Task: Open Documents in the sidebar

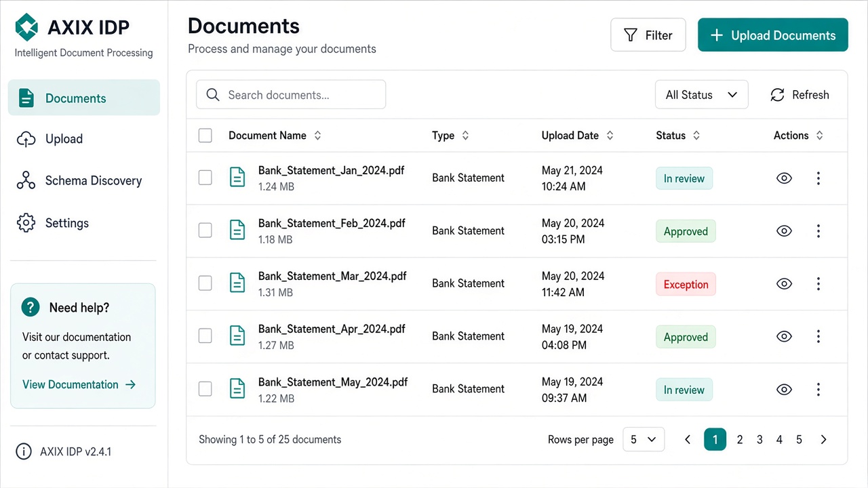Action: [84, 98]
